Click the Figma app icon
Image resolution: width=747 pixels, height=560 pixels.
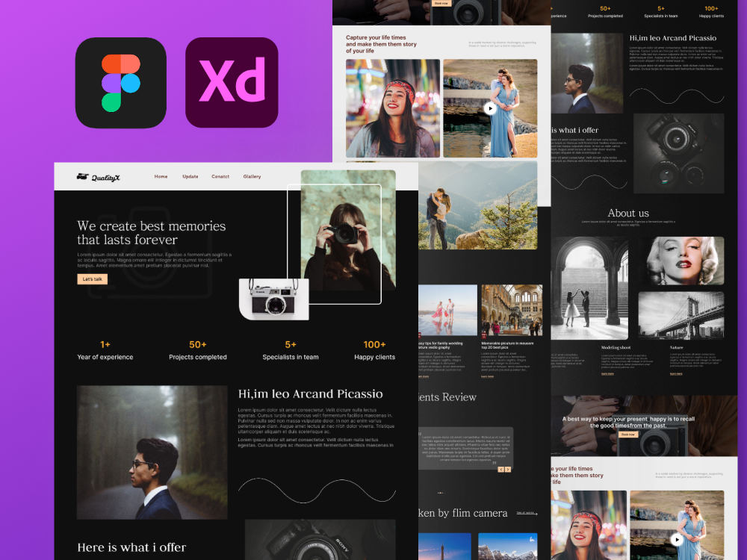click(122, 82)
